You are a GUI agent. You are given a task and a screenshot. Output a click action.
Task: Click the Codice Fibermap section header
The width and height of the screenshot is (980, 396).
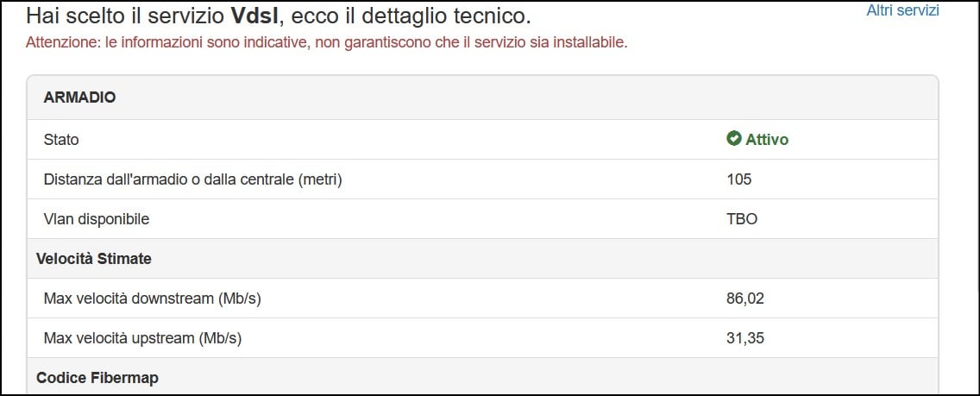(x=97, y=378)
